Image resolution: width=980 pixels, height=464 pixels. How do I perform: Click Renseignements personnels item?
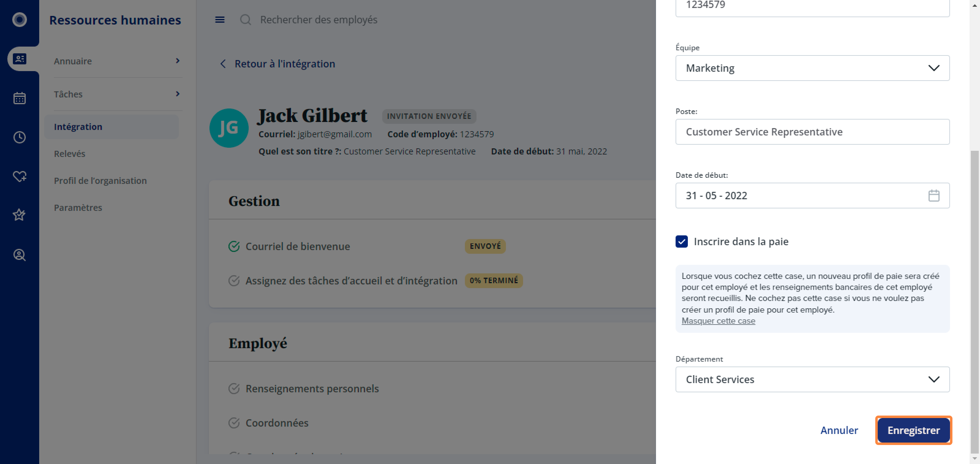pyautogui.click(x=312, y=389)
